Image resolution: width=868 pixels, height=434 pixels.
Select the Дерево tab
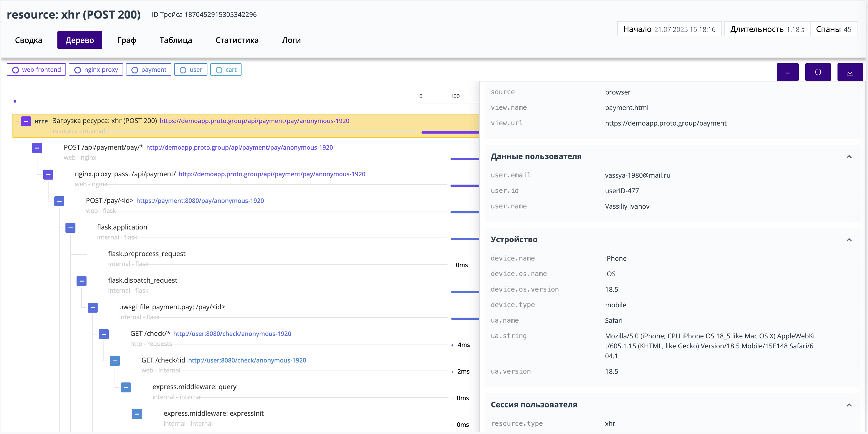(x=80, y=40)
